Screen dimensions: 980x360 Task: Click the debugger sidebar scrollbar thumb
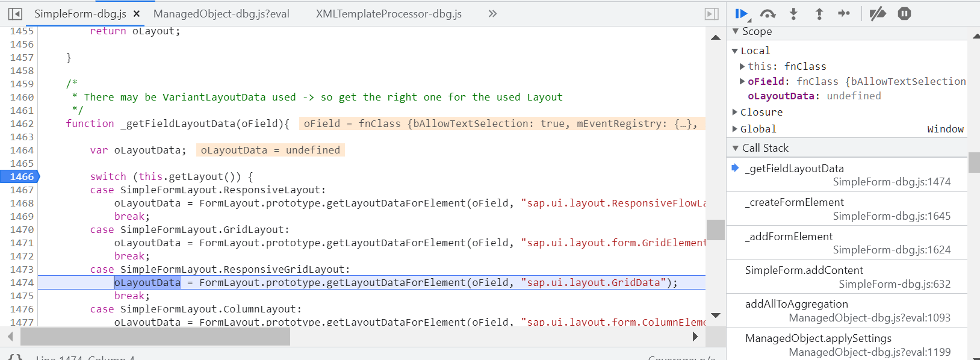[974, 163]
